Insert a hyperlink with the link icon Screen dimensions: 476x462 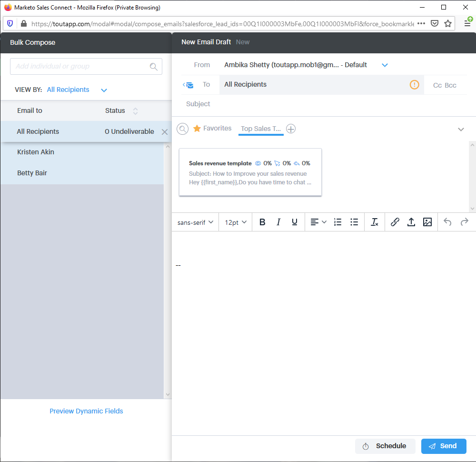coord(395,222)
